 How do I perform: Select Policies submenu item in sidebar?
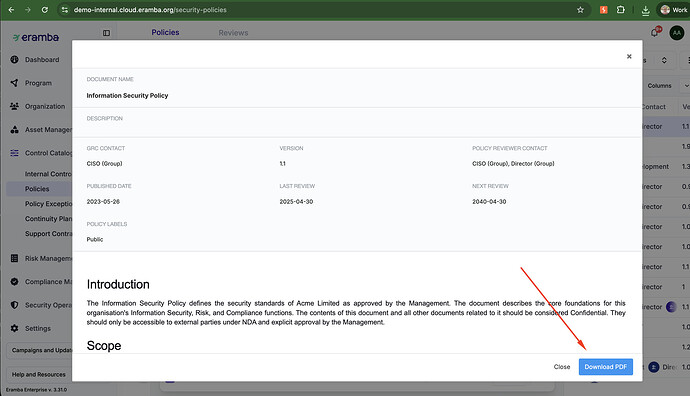(37, 189)
